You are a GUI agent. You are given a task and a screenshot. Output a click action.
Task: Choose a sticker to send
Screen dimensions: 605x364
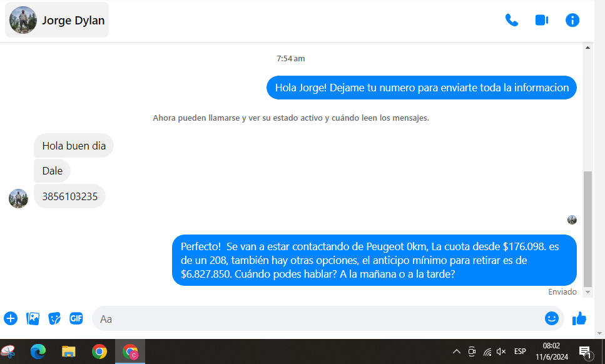tap(54, 318)
